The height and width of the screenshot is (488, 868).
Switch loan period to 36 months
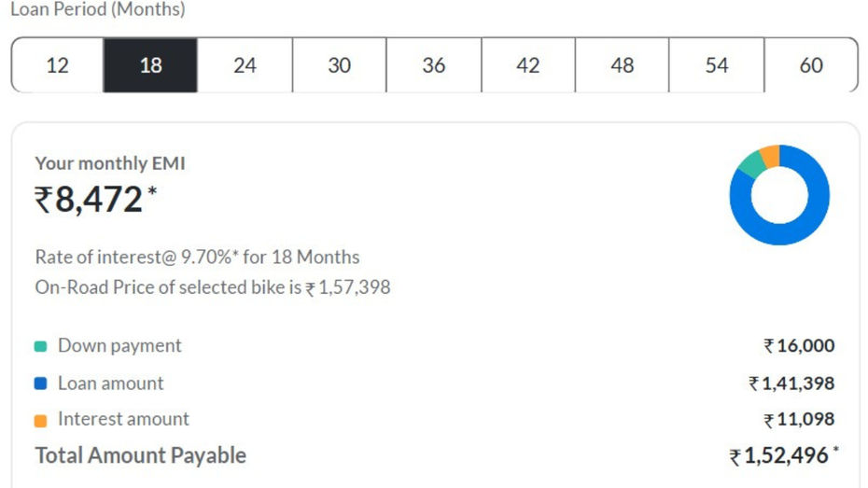434,65
